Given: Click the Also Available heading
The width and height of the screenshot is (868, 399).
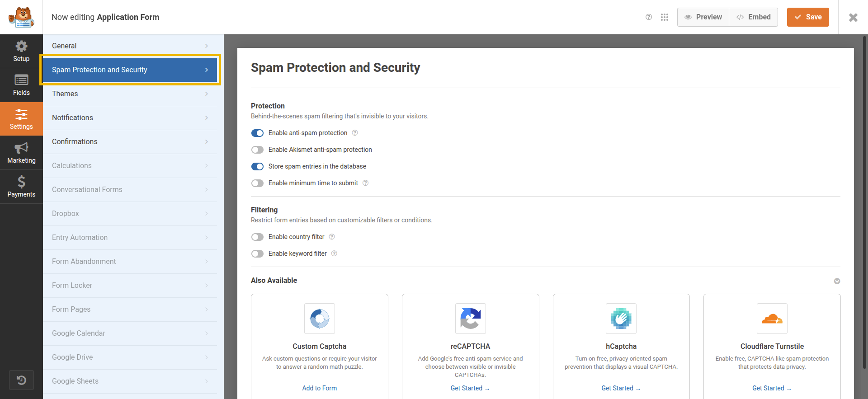Looking at the screenshot, I should click(274, 280).
